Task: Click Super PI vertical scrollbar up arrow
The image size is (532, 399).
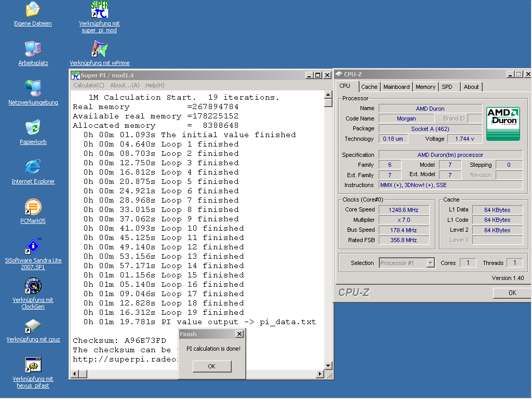Action: 328,95
